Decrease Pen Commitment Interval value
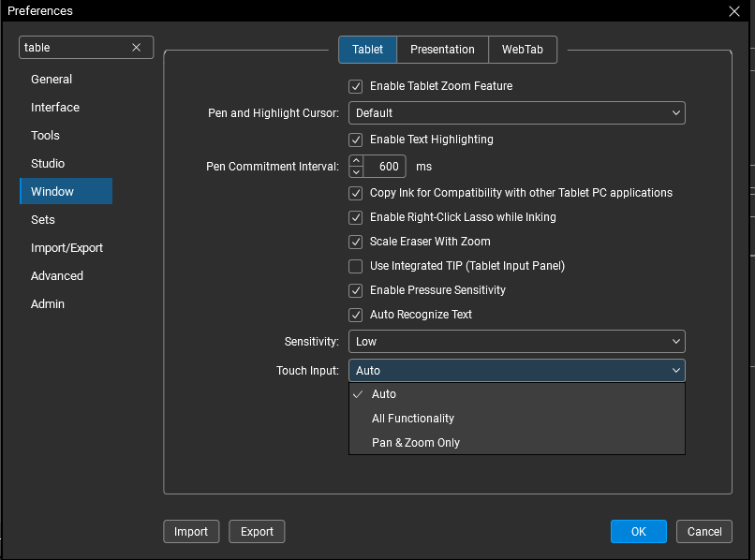This screenshot has height=560, width=755. pos(356,172)
